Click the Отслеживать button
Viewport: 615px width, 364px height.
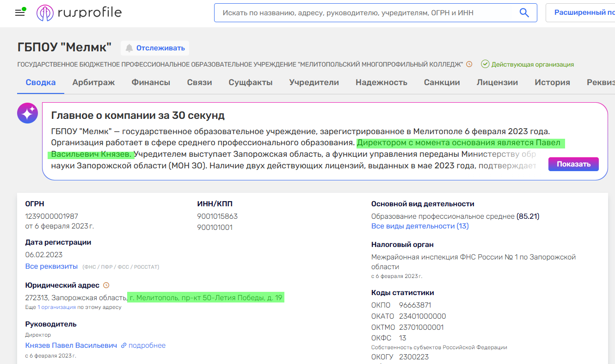pos(155,48)
